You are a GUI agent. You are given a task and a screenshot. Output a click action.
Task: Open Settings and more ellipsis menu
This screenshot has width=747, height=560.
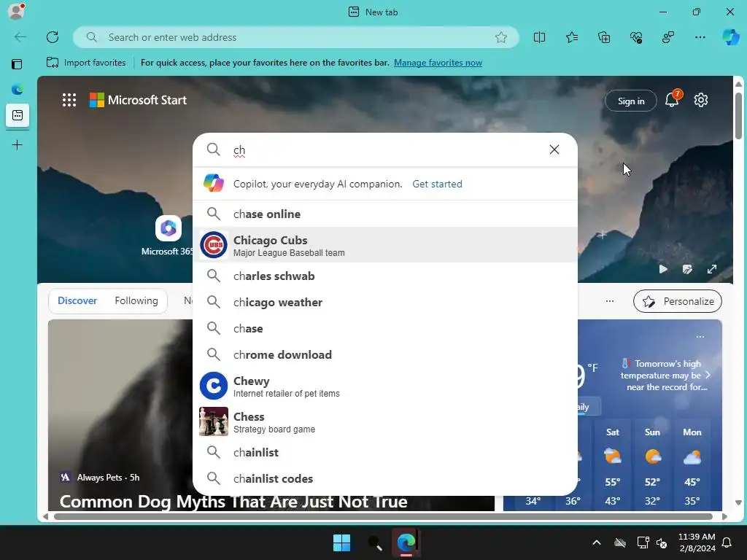point(700,37)
